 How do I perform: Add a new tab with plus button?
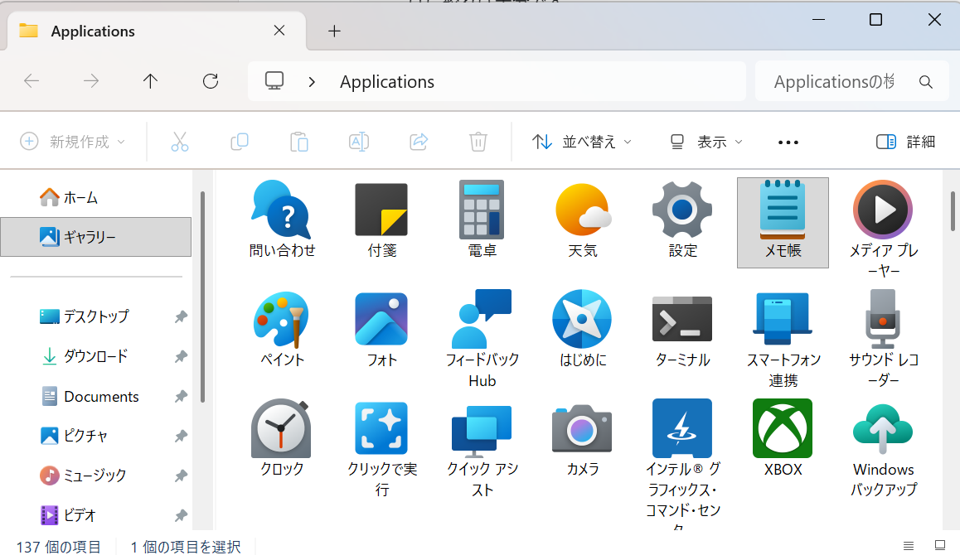click(x=334, y=31)
